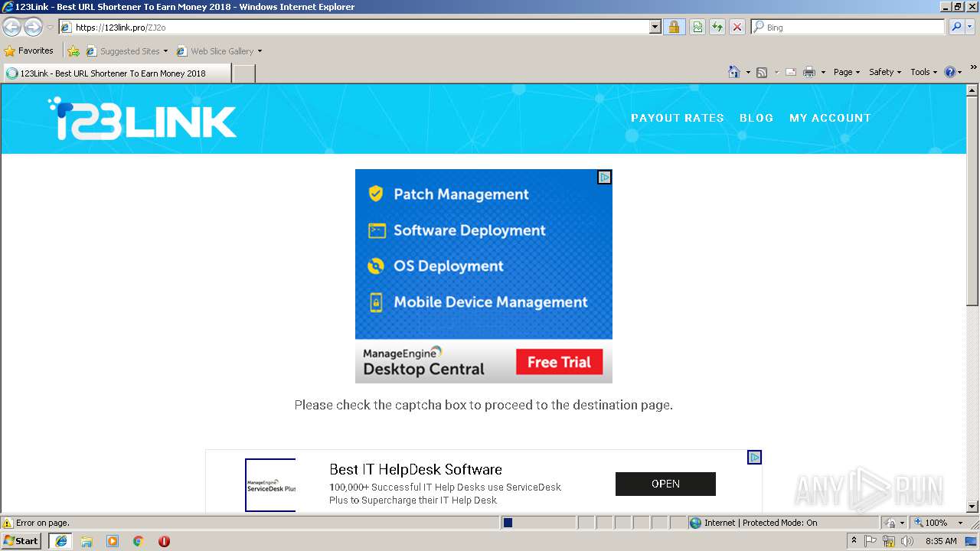Click the browser Back arrow button
The height and width of the screenshot is (551, 980).
point(12,28)
